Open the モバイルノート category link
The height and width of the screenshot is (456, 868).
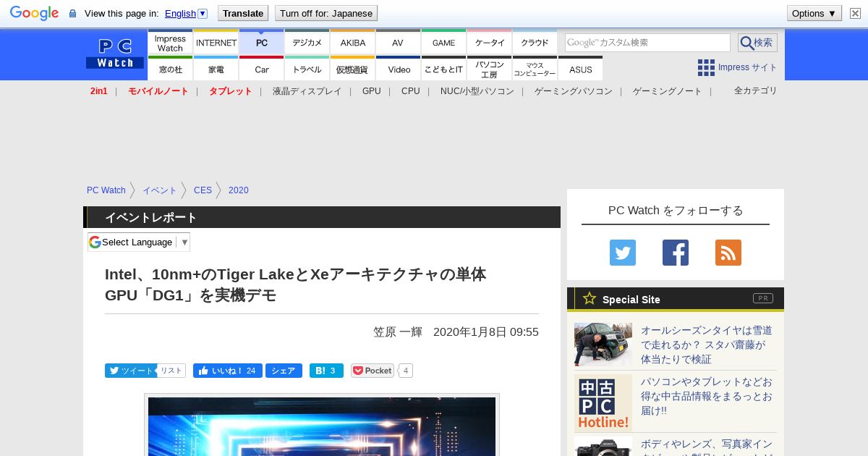(158, 91)
